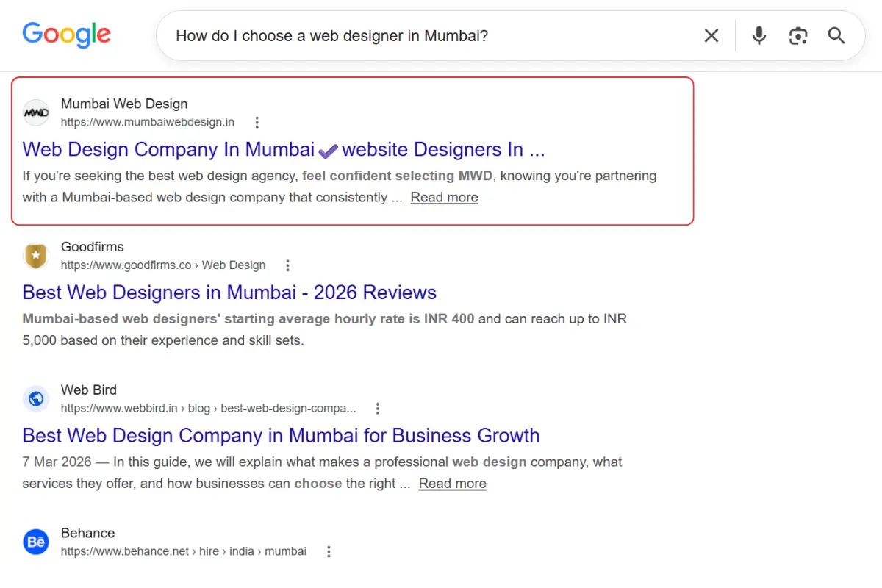Image resolution: width=882 pixels, height=588 pixels.
Task: Click the behance.net › hire › india › mumbai URL
Action: pyautogui.click(x=184, y=551)
